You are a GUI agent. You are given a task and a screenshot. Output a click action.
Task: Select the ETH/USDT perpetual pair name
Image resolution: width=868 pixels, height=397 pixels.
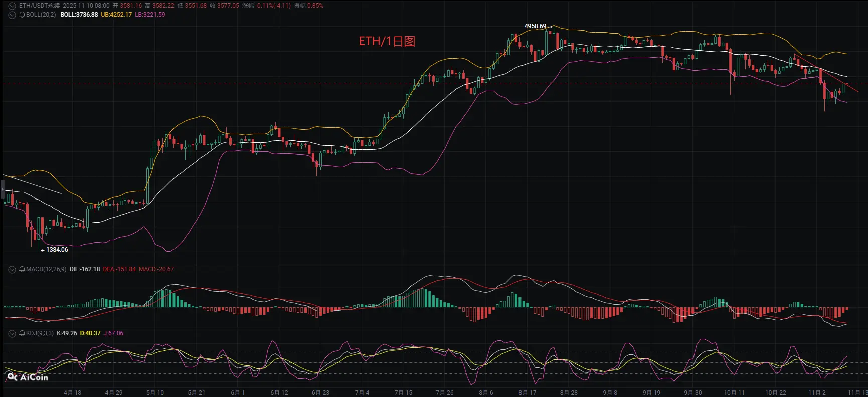pyautogui.click(x=39, y=6)
